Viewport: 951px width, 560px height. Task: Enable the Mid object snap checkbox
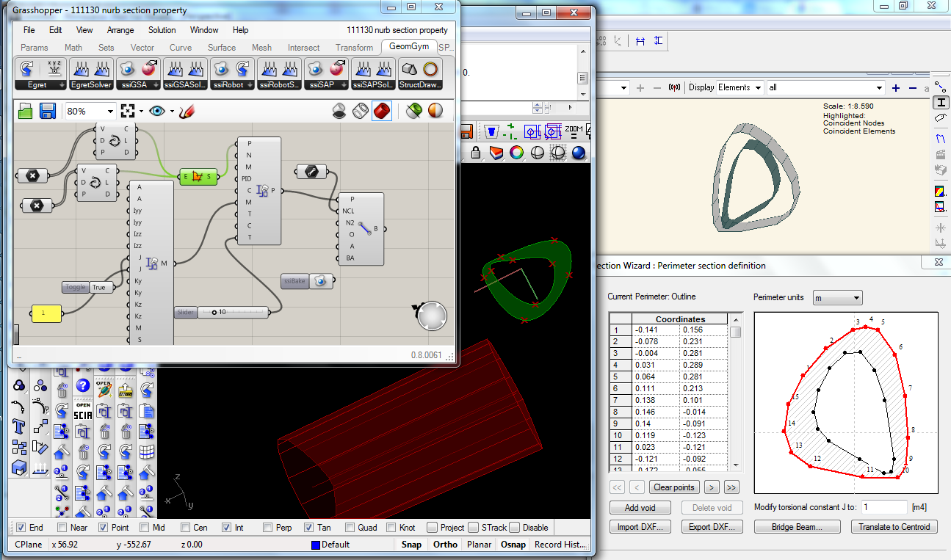click(x=145, y=527)
